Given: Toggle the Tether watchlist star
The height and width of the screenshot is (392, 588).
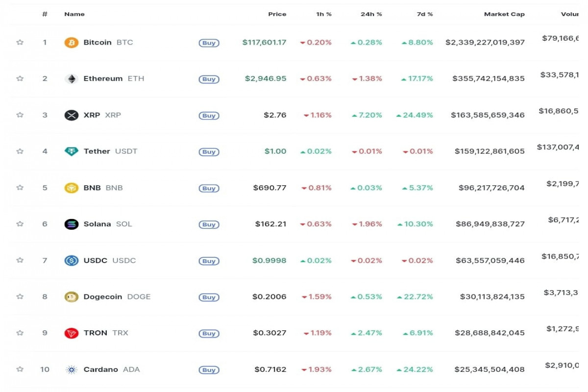Looking at the screenshot, I should (x=20, y=151).
